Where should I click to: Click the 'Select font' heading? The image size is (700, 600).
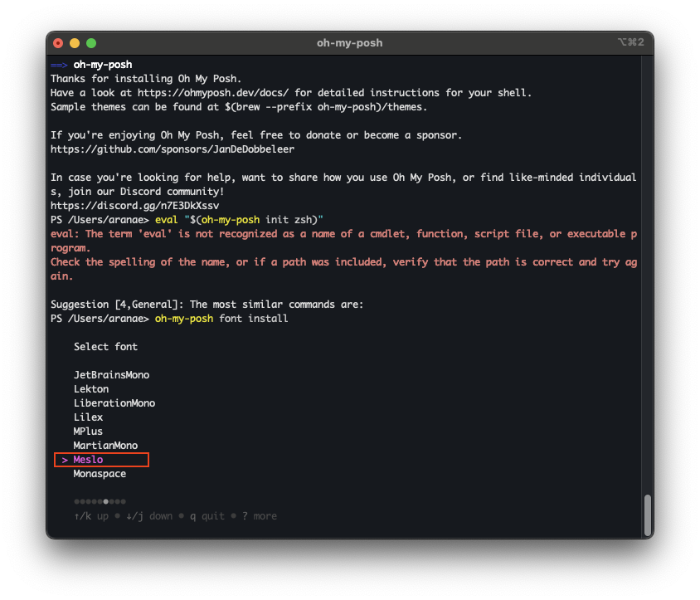(x=105, y=347)
